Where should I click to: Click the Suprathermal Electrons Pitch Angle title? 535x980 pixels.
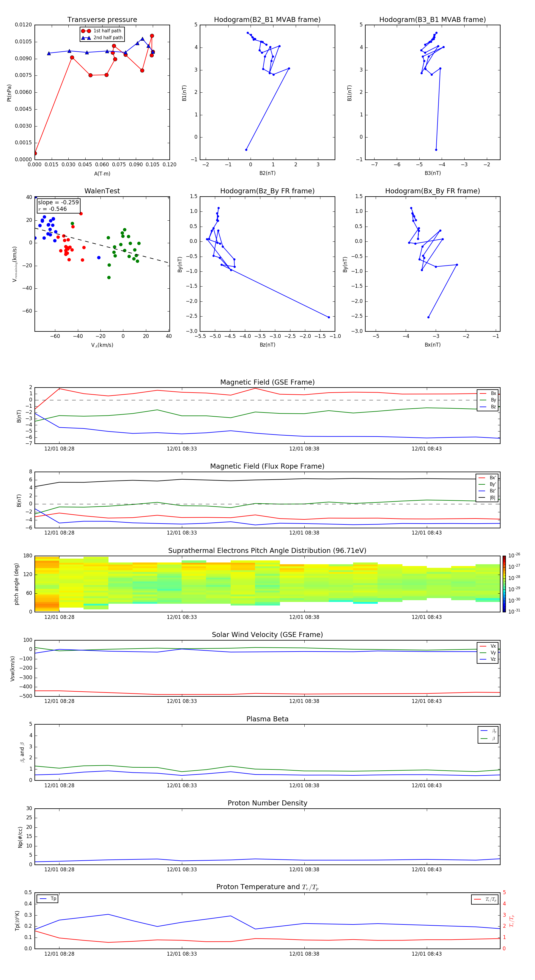click(267, 551)
